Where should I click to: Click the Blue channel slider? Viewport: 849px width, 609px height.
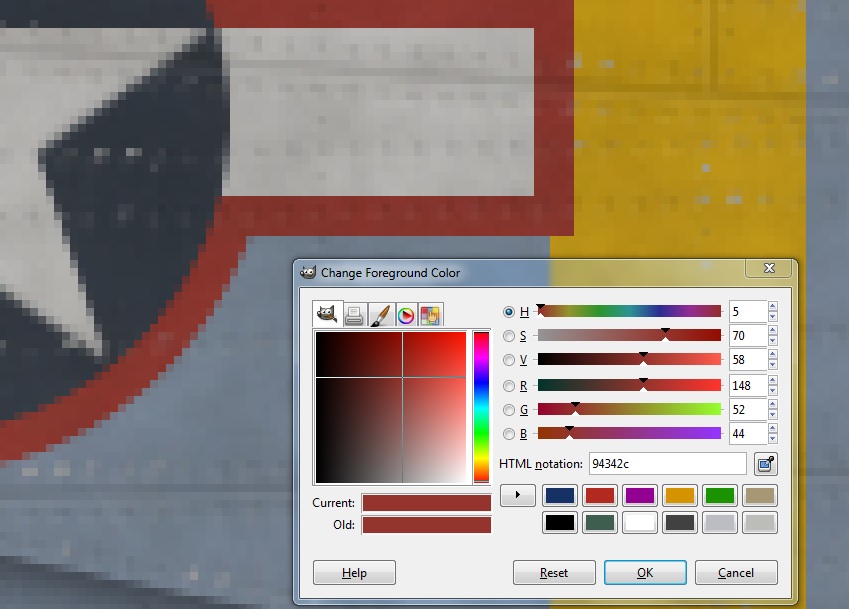(629, 433)
